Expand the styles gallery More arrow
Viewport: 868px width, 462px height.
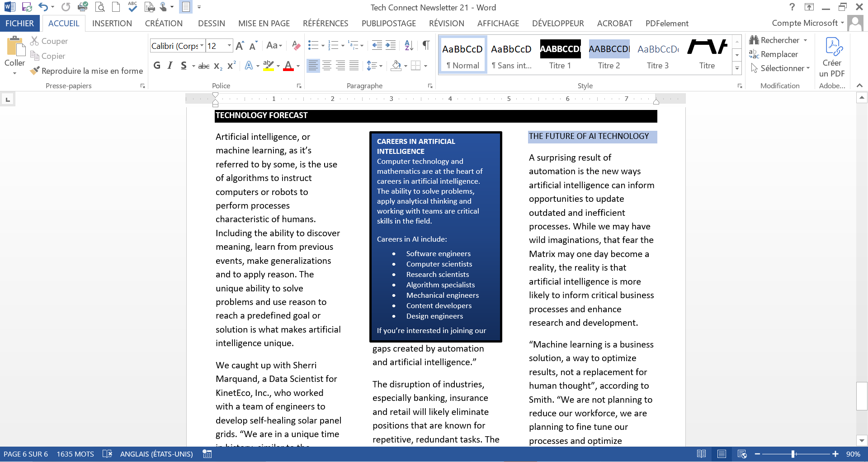pyautogui.click(x=737, y=68)
